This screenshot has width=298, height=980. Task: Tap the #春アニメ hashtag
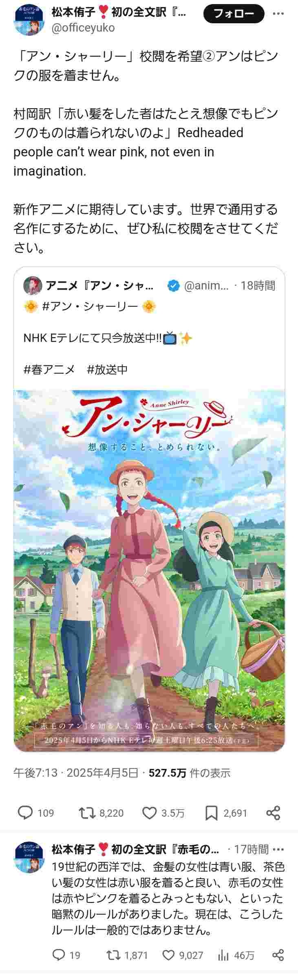point(49,369)
